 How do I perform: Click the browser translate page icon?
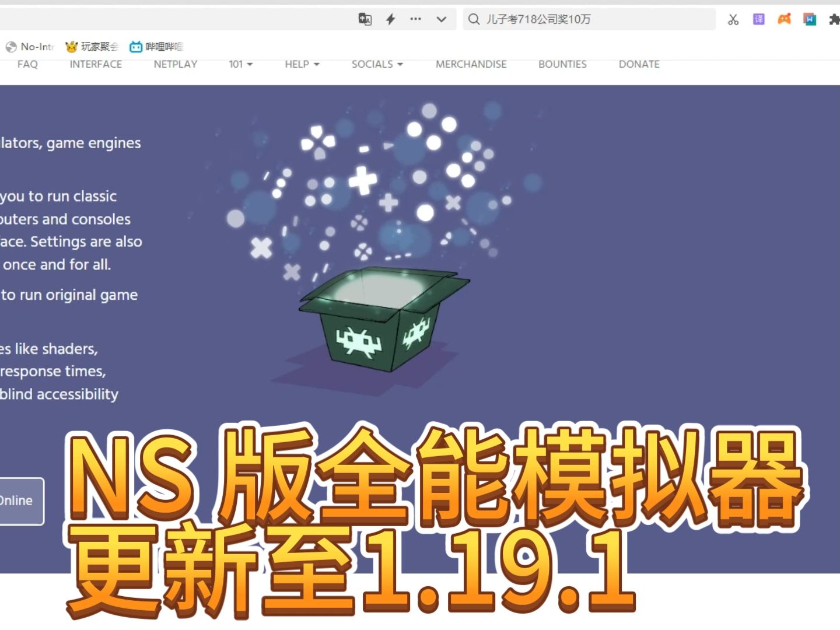coord(365,19)
